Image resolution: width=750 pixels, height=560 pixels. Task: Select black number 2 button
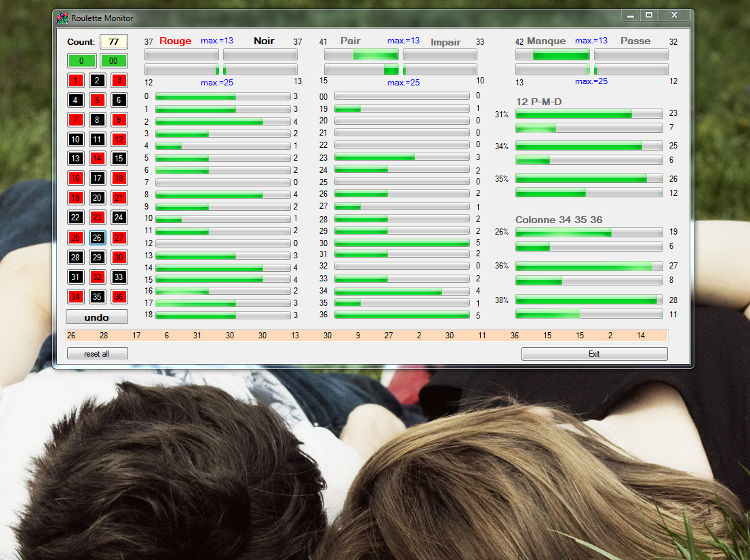pos(97,81)
